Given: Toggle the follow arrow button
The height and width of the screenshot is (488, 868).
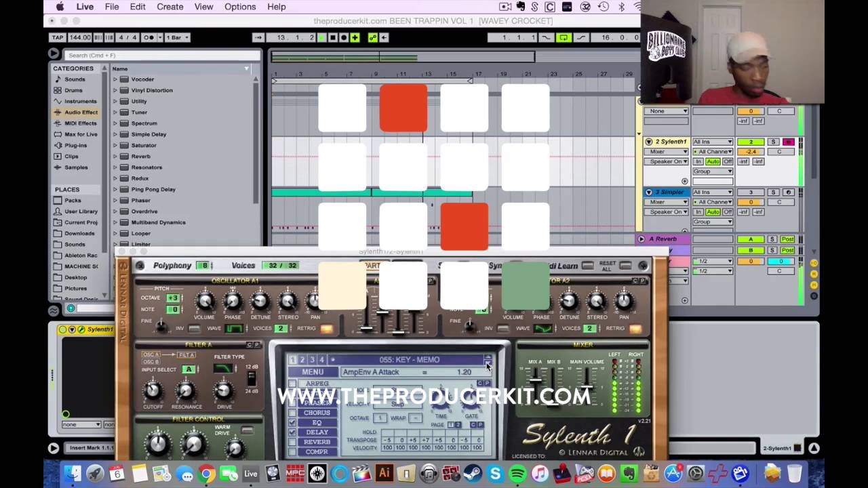Looking at the screenshot, I should 258,37.
